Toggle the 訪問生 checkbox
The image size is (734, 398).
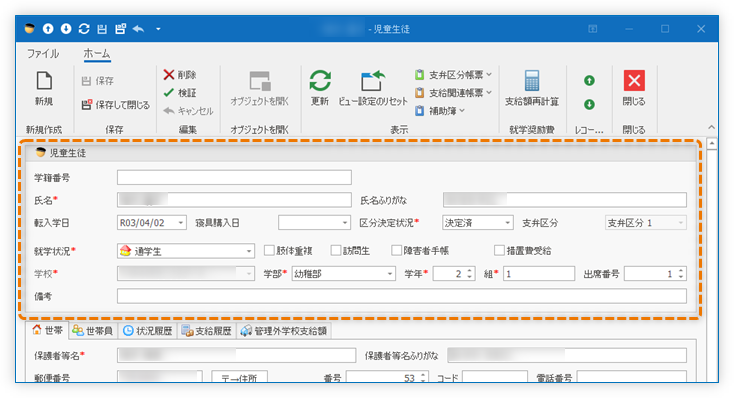point(336,251)
